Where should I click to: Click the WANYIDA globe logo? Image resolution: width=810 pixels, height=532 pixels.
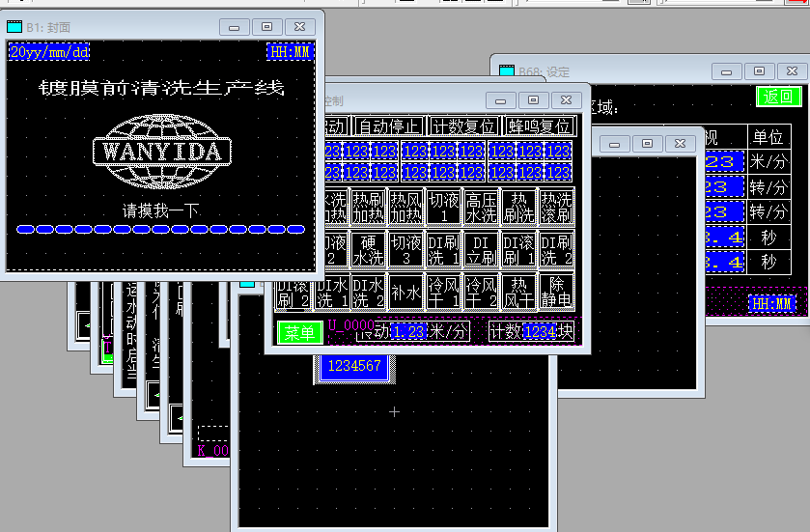[162, 150]
